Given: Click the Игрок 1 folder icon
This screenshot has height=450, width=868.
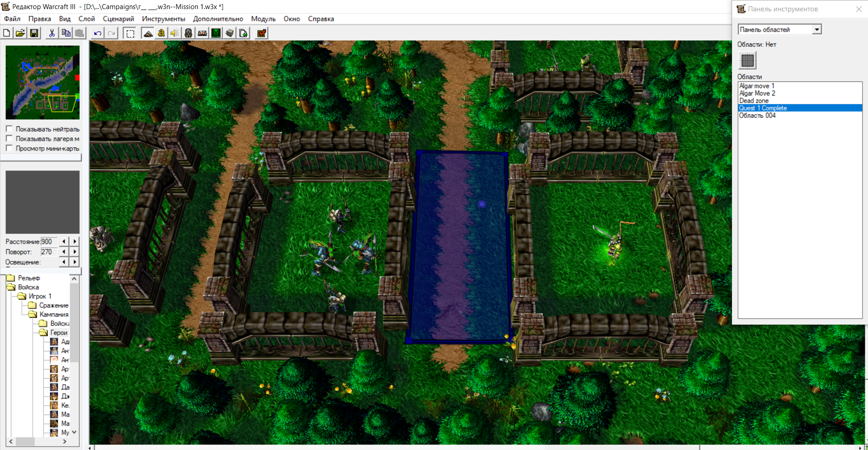Looking at the screenshot, I should 22,296.
